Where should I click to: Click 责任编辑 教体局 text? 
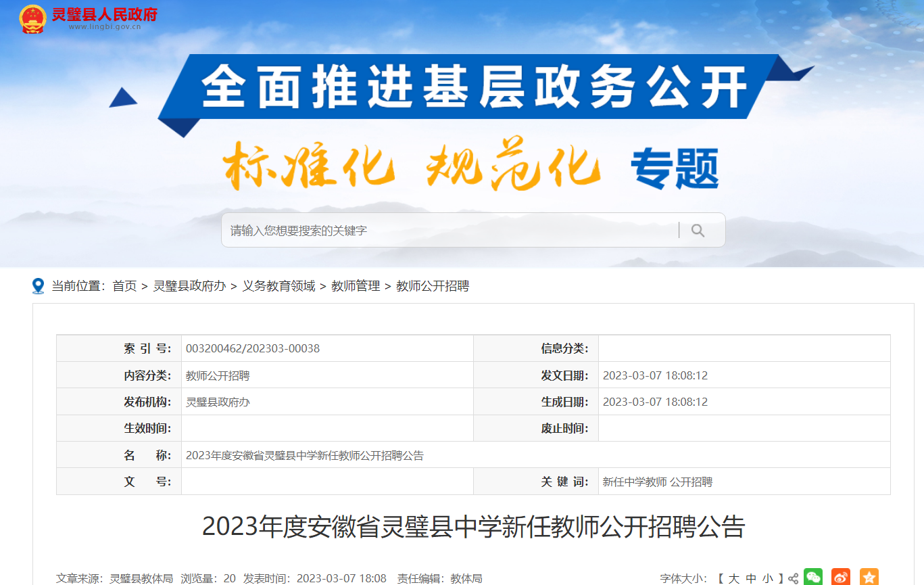pos(440,579)
